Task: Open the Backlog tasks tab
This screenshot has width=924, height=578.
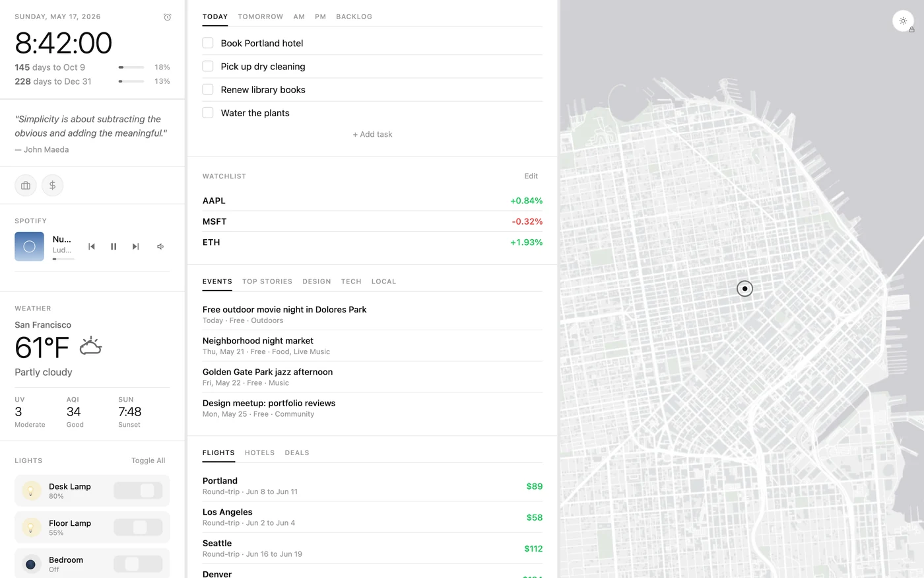Action: tap(354, 17)
